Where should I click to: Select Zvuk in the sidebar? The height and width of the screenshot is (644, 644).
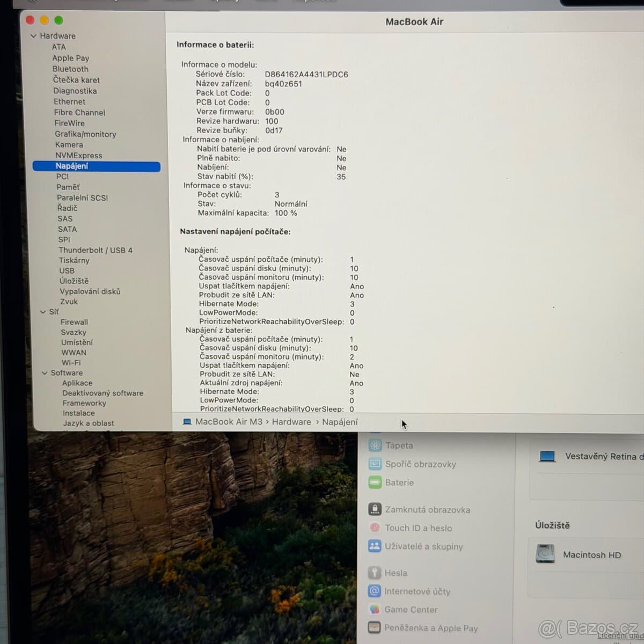pyautogui.click(x=69, y=302)
